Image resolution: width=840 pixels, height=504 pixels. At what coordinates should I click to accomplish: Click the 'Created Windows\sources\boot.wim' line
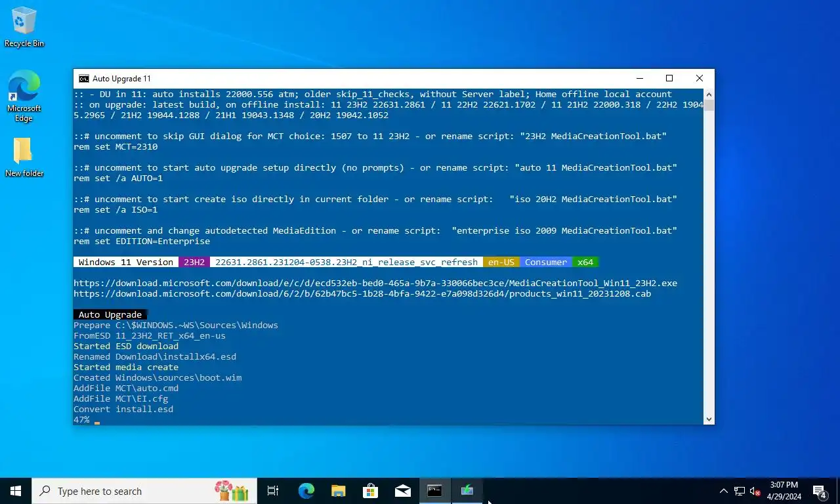[x=157, y=377]
